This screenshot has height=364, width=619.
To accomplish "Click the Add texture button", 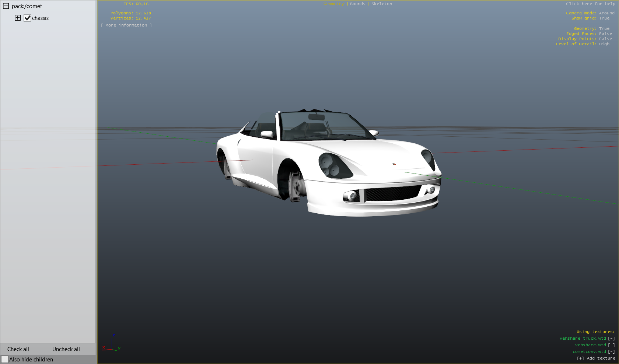I will pyautogui.click(x=596, y=358).
